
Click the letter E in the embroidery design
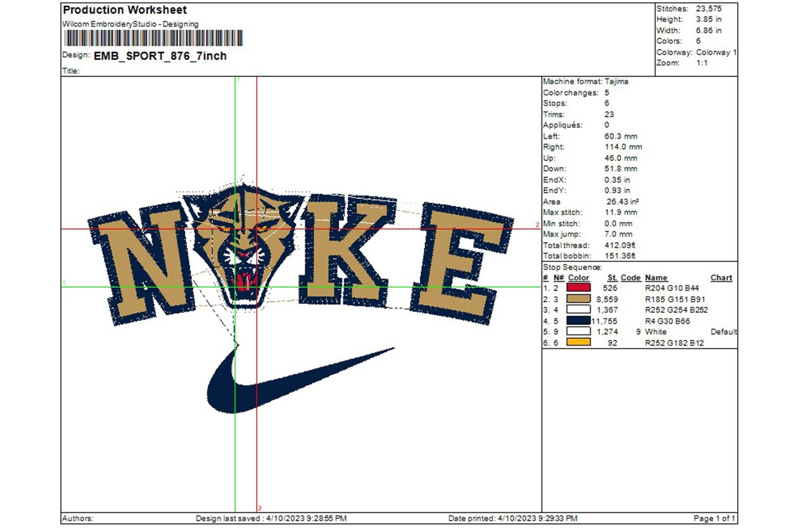click(461, 263)
